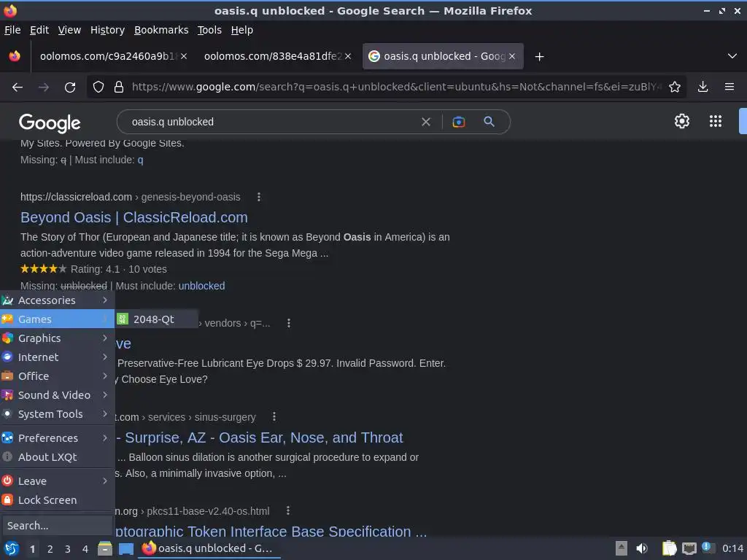Open the History menu
Viewport: 747px width, 560px height.
click(108, 30)
